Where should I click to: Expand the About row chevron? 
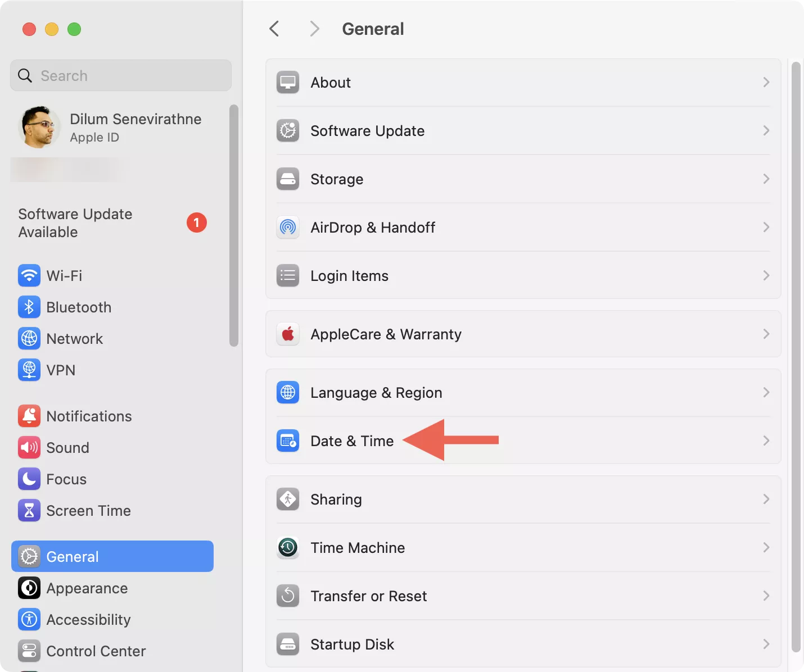(x=766, y=83)
